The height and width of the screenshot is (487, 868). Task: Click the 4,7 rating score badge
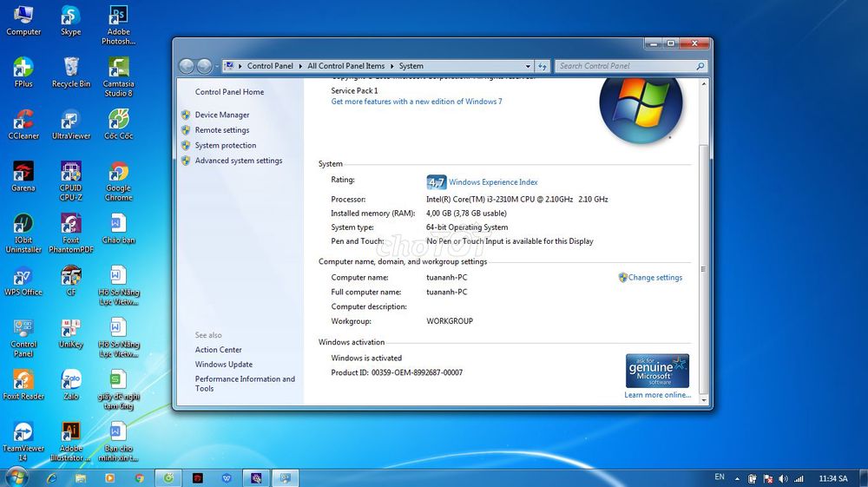437,182
